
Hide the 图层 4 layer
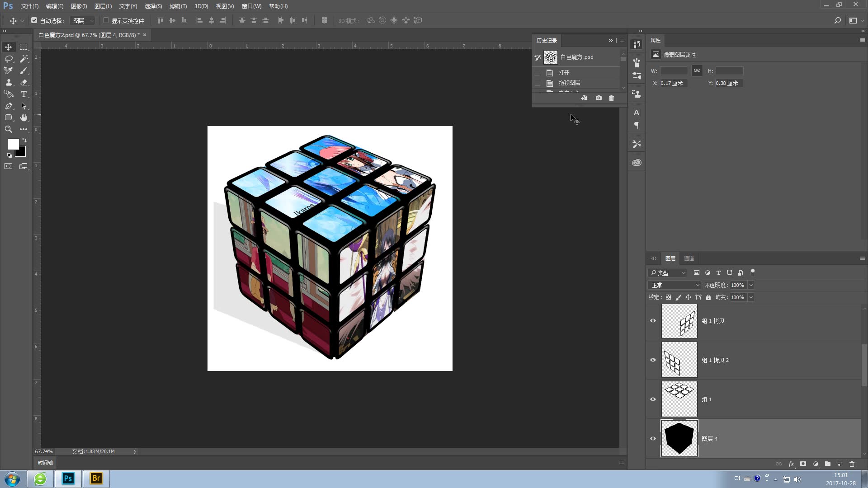click(653, 439)
